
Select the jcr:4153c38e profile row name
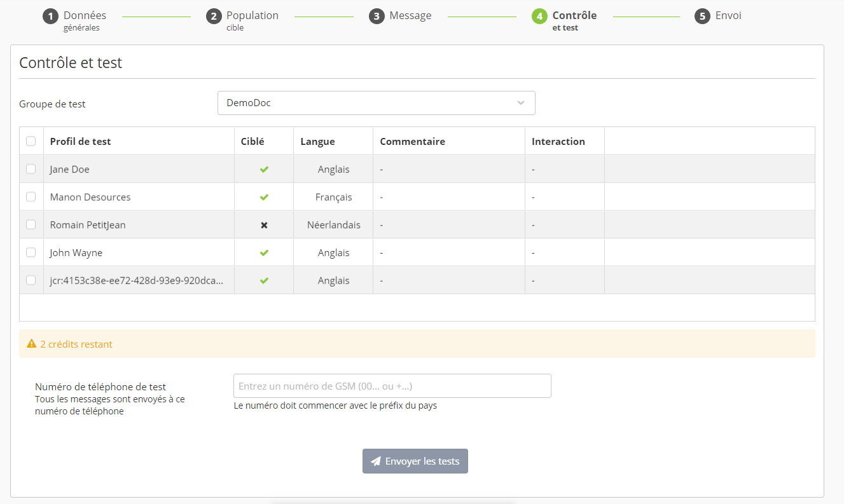click(x=136, y=280)
